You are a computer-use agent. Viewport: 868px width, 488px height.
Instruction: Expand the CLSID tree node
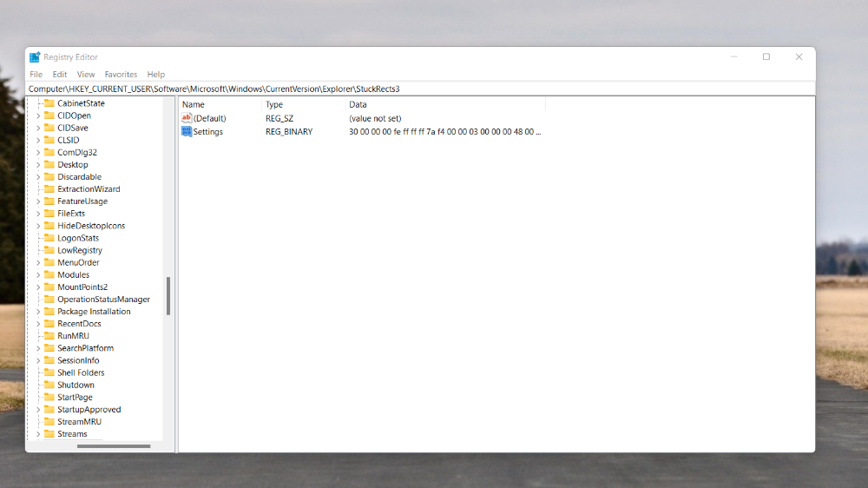[x=38, y=140]
